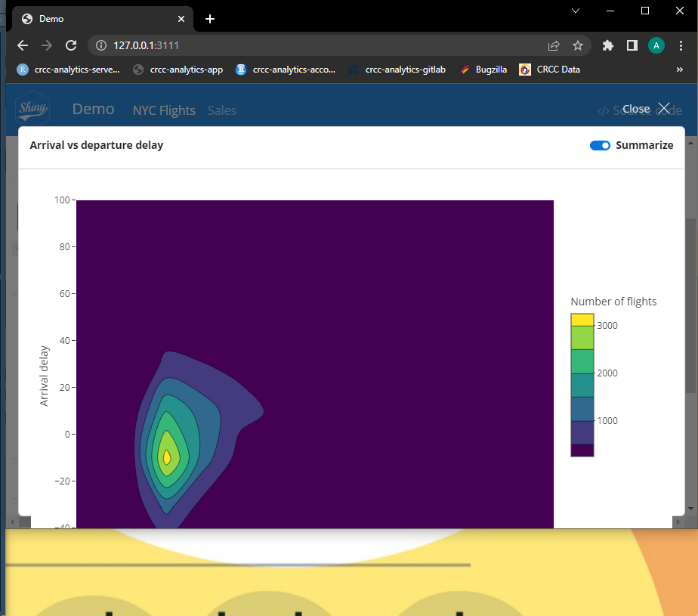Click the page scroll up arrow
Viewport: 698px width, 616px height.
click(691, 143)
